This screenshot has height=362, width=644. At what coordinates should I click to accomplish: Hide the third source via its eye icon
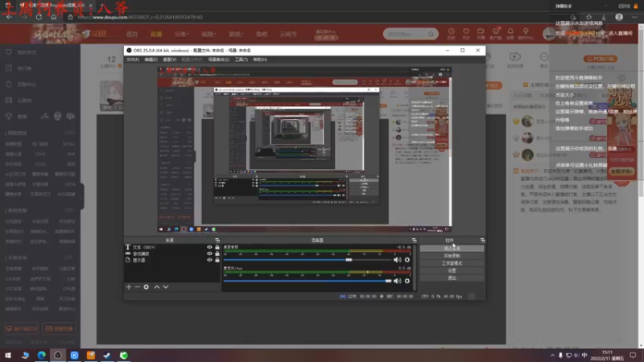click(209, 260)
